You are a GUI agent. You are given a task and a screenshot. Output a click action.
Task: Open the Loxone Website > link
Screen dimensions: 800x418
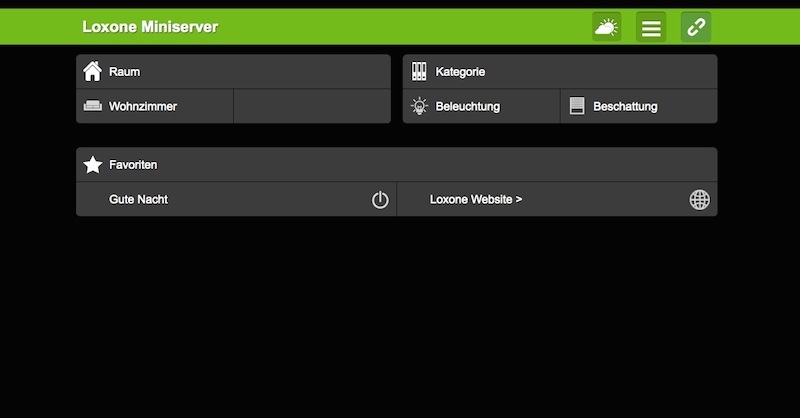click(476, 200)
